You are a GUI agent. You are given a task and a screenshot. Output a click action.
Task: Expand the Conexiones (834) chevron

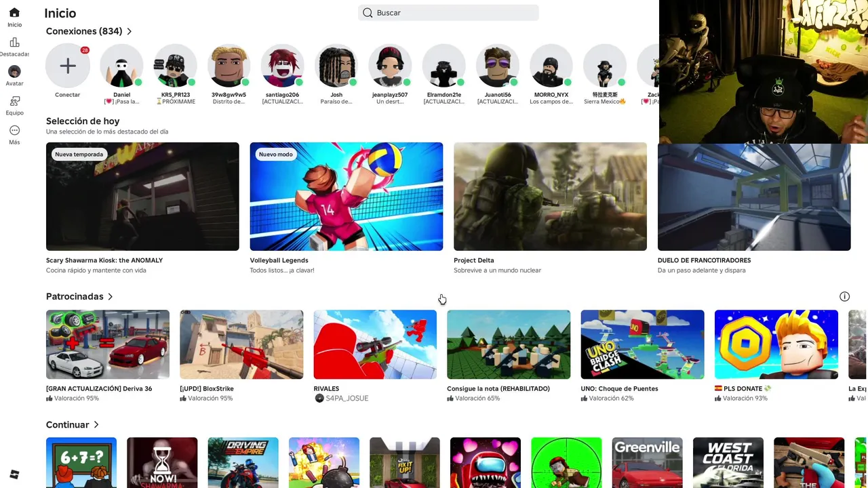pos(130,31)
